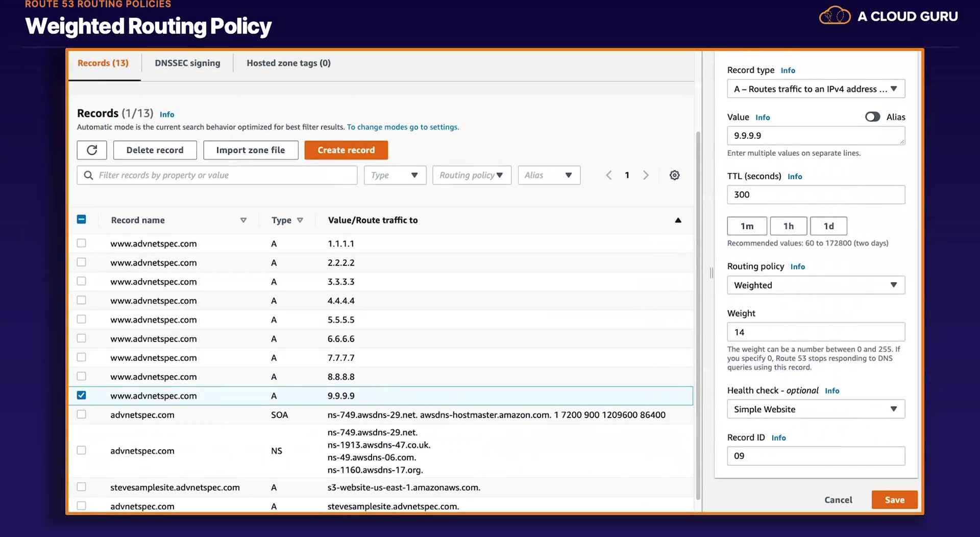Image resolution: width=980 pixels, height=537 pixels.
Task: Click the refresh records icon button
Action: (x=92, y=150)
